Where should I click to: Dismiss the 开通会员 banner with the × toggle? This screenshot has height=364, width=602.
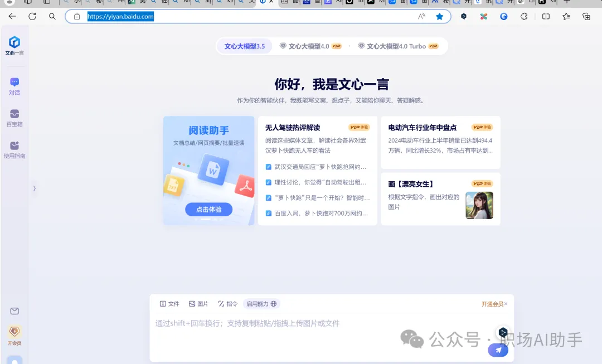point(506,304)
